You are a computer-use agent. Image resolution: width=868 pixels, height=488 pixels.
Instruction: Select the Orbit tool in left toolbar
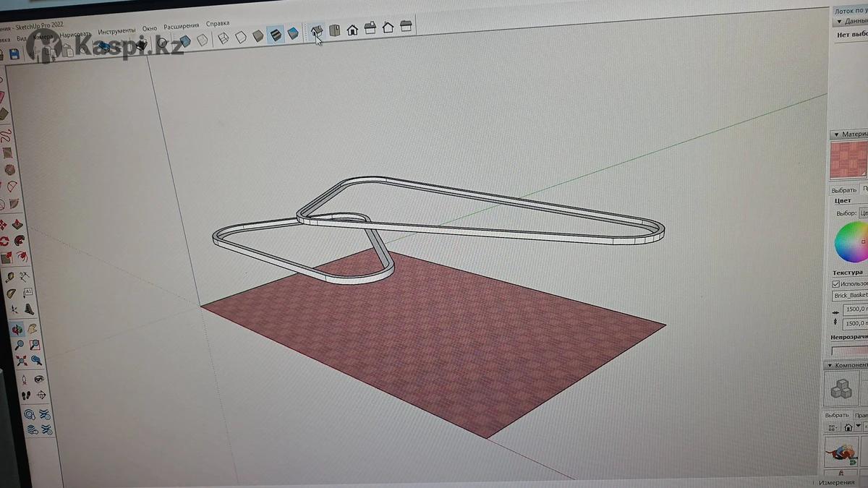point(17,330)
